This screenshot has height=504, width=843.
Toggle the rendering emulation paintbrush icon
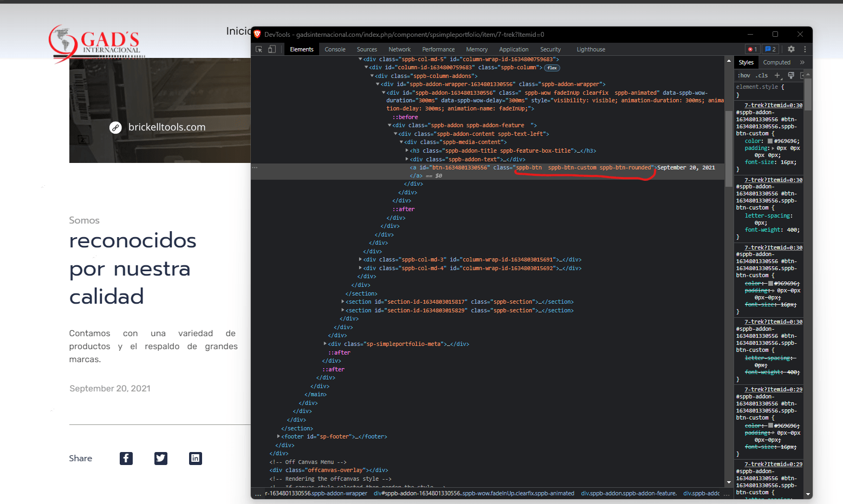tap(791, 75)
